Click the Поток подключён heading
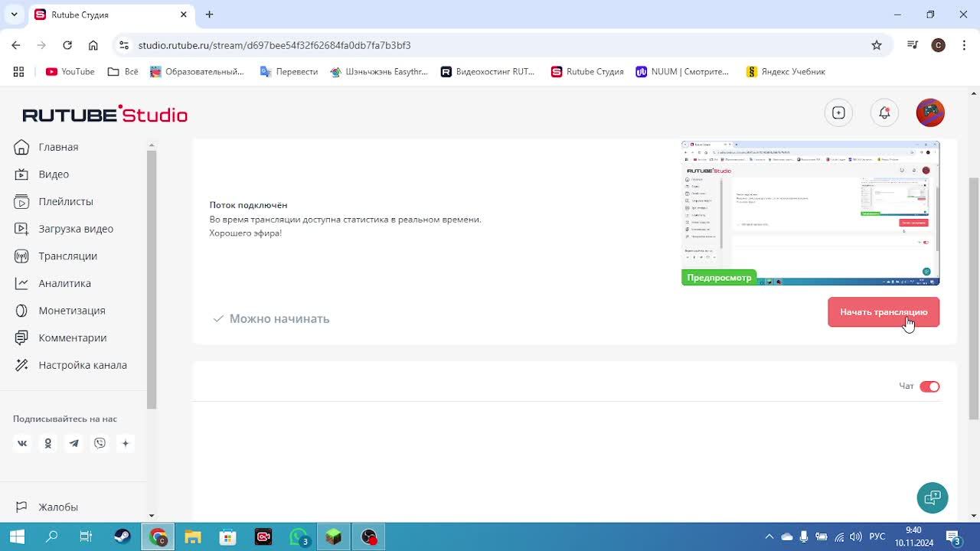Screen dimensions: 980x551 (248, 205)
